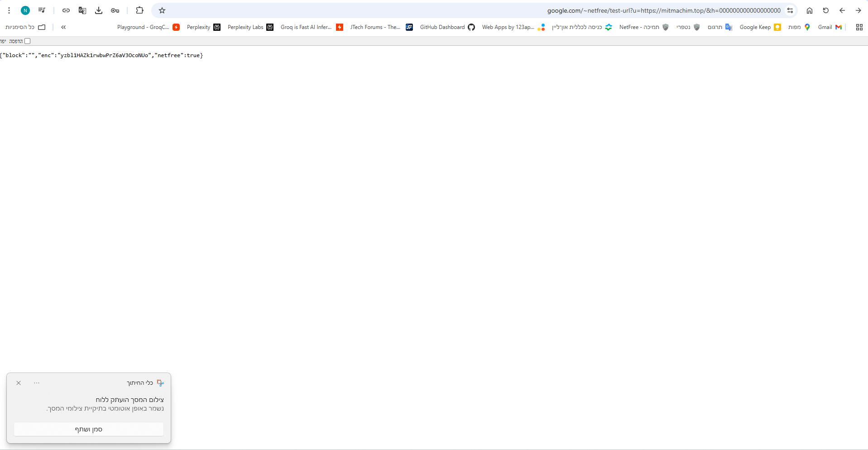Open the downloads icon in the toolbar
868x450 pixels.
(x=98, y=10)
